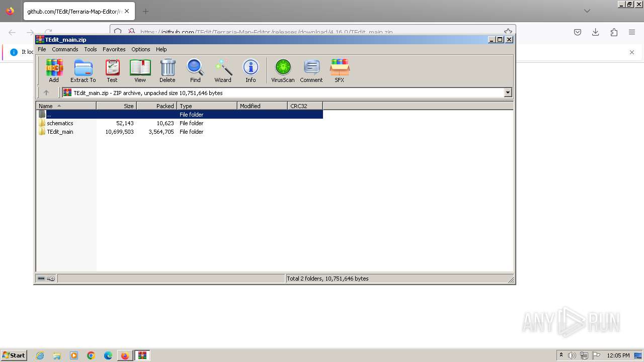Open Chrome from the taskbar

91,355
